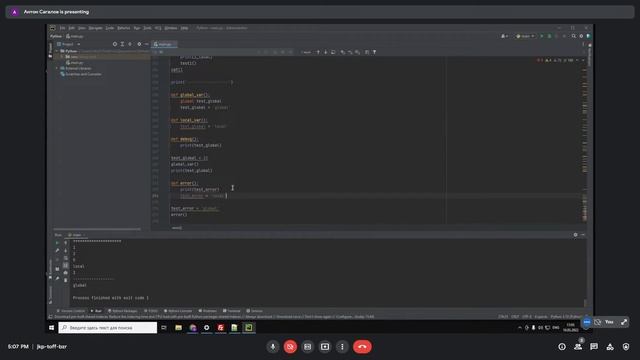This screenshot has height=360, width=640.
Task: Select main.py in the project tree
Action: [x=75, y=62]
